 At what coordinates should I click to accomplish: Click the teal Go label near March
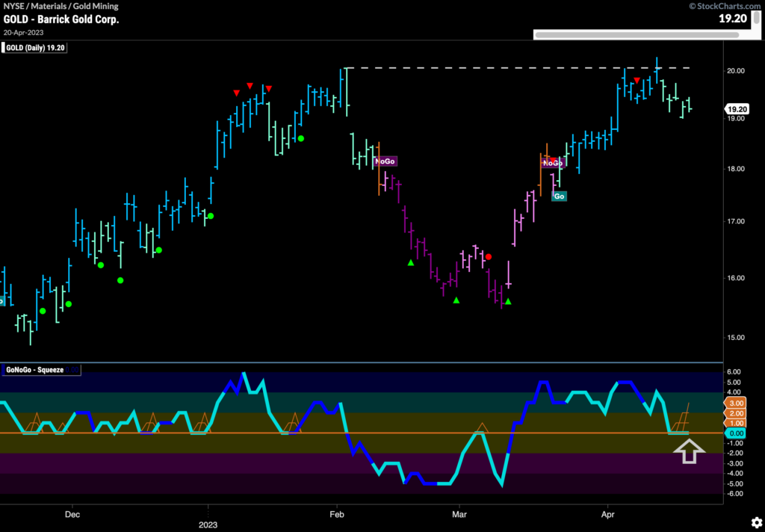pyautogui.click(x=559, y=197)
